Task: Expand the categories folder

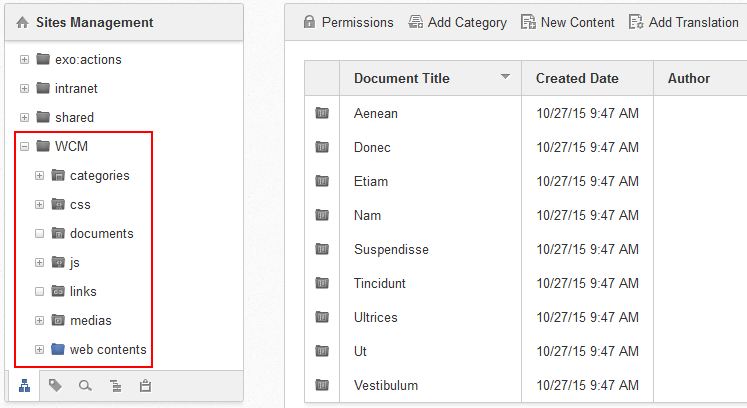Action: [x=40, y=175]
